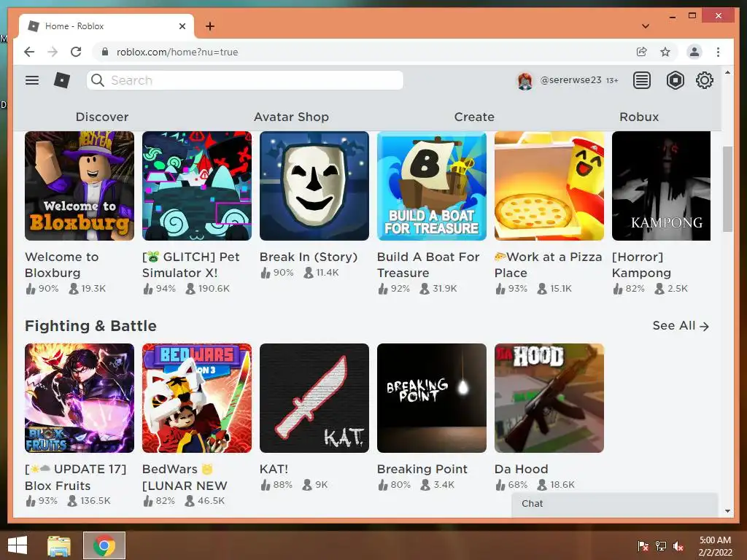The height and width of the screenshot is (560, 747).
Task: Open the Windows Start menu
Action: point(18,545)
